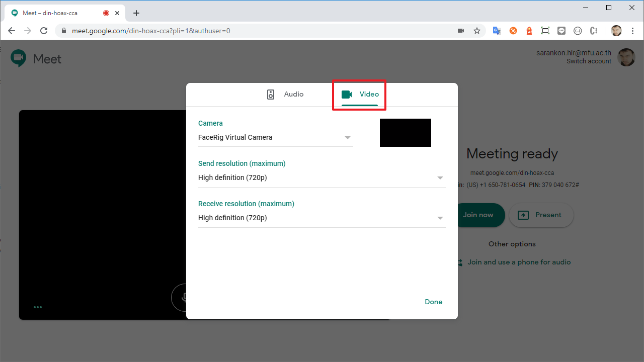Click the round brackets extension icon
This screenshot has width=644, height=362.
tap(578, 31)
